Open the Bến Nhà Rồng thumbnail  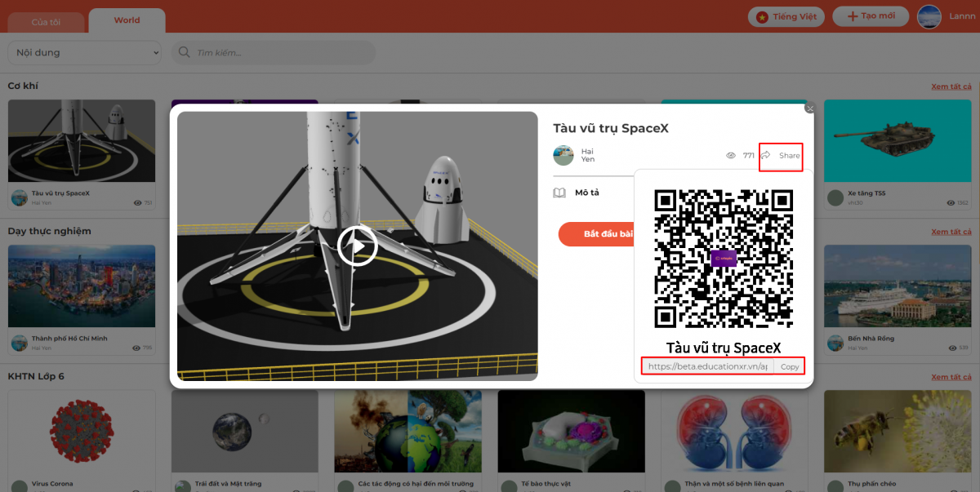(x=898, y=286)
